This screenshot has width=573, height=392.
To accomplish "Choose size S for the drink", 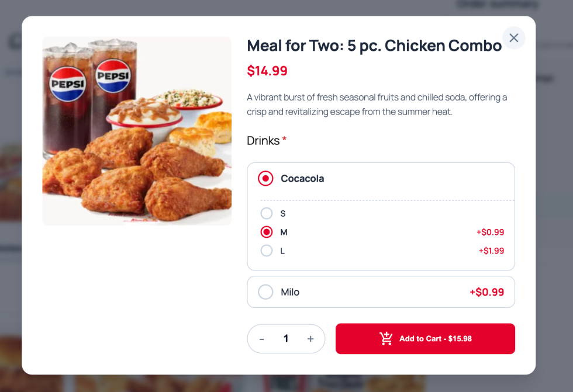I will 267,213.
